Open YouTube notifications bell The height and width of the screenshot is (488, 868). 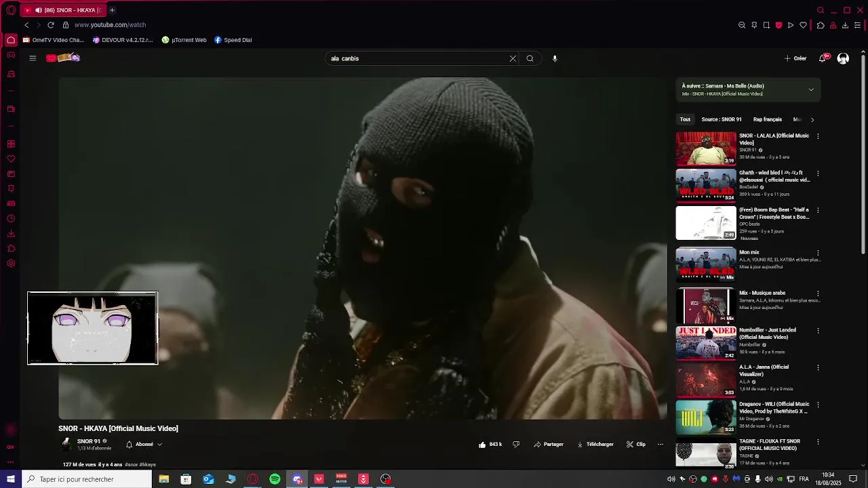coord(823,58)
